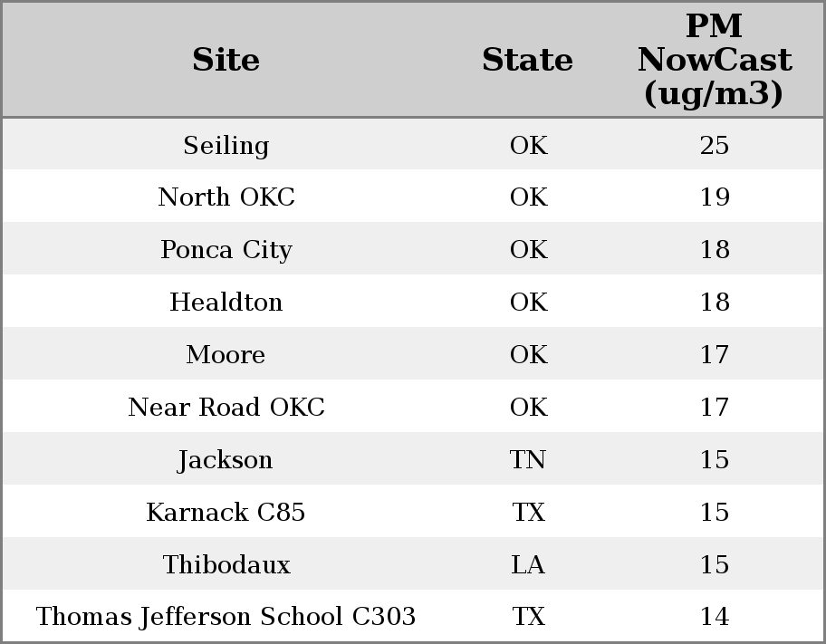826x644 pixels.
Task: Click Seiling's PM value of 25
Action: [714, 145]
